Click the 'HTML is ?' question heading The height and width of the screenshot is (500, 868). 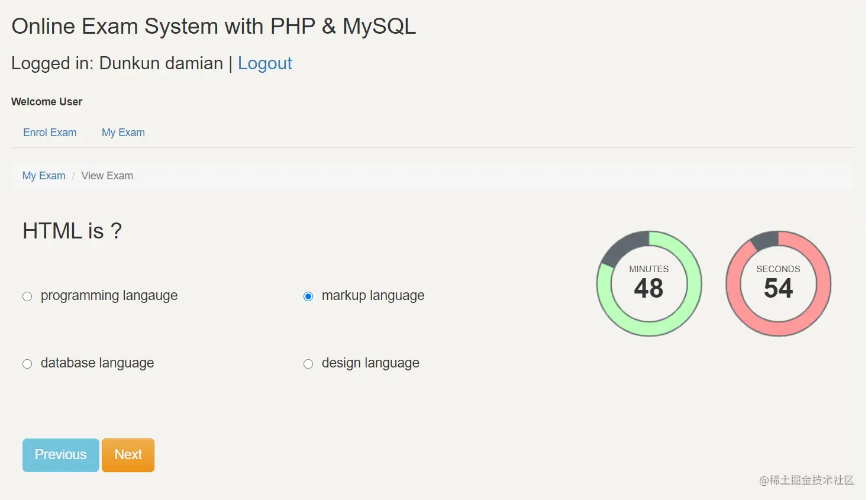[x=72, y=231]
